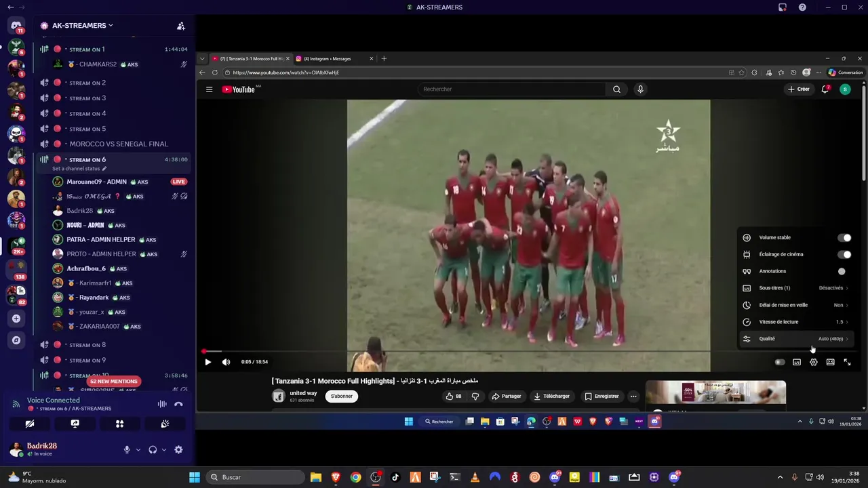Click Partager share button
The width and height of the screenshot is (868, 488).
pyautogui.click(x=507, y=396)
